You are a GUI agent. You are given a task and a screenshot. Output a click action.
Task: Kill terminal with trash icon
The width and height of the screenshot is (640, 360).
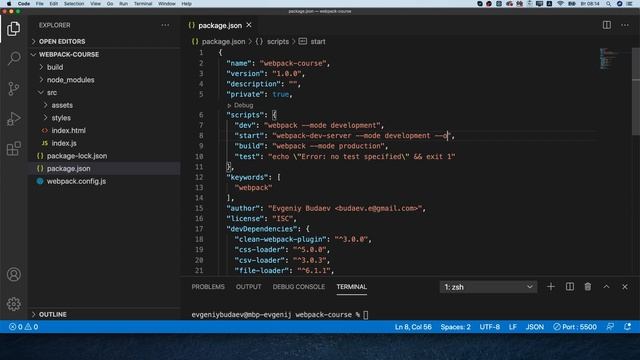tap(588, 287)
